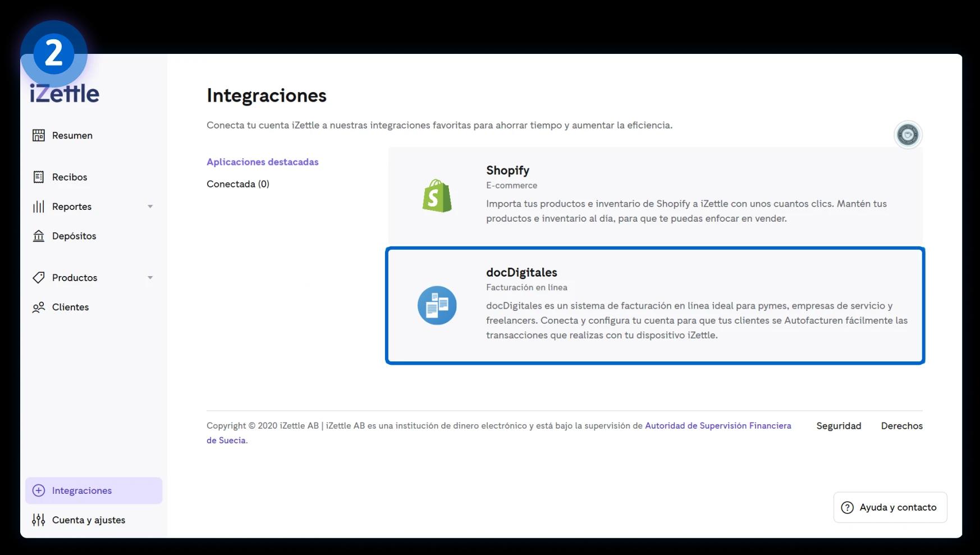980x555 pixels.
Task: Click the E-commerce category label
Action: pos(511,185)
